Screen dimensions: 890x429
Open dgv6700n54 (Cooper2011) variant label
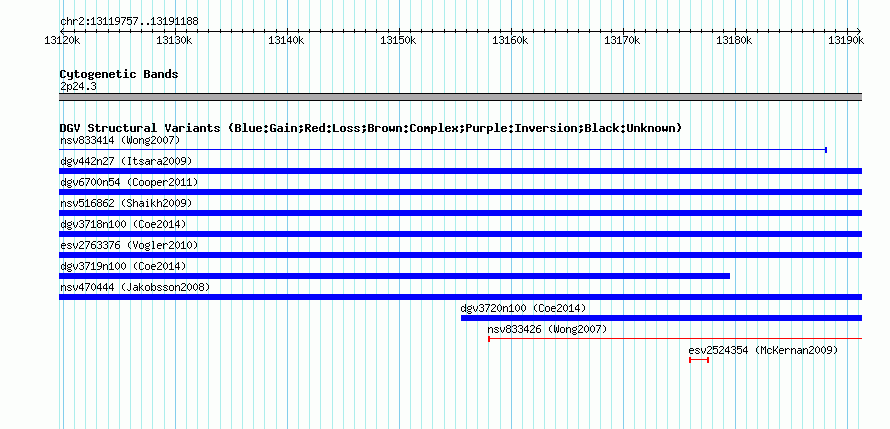click(x=129, y=182)
